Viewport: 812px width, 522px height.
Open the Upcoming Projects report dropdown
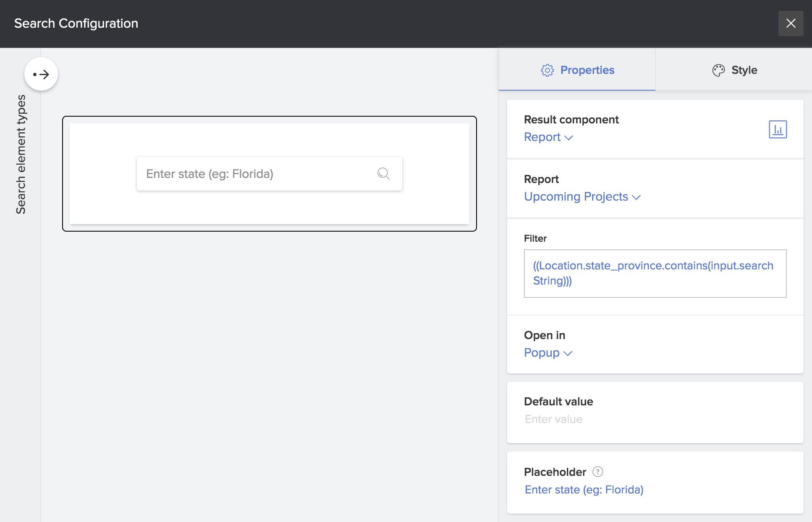[x=582, y=197]
